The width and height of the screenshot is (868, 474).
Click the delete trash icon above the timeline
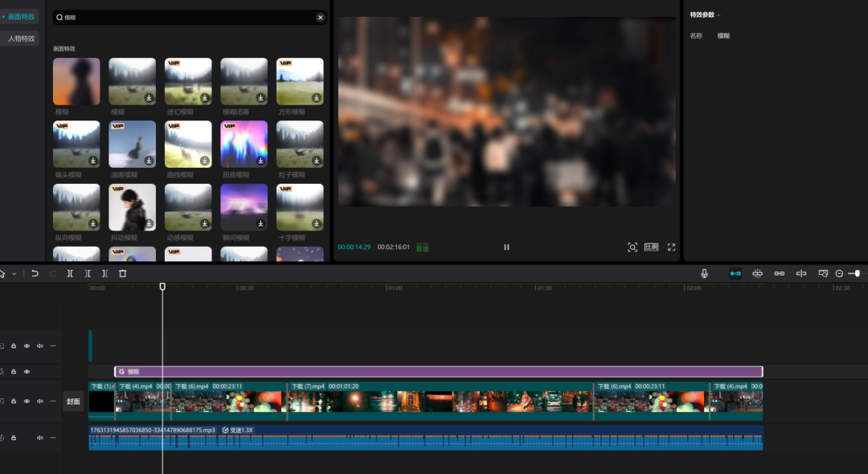point(123,274)
